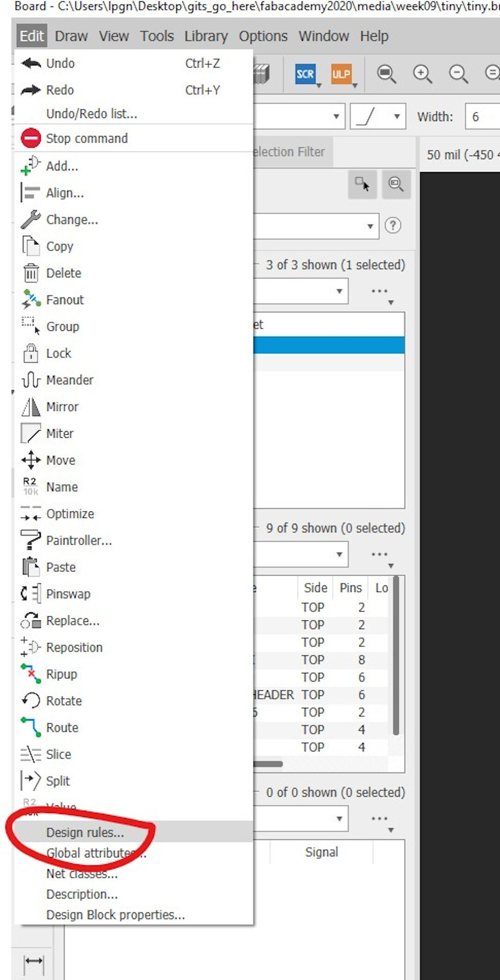500x980 pixels.
Task: Choose the Add... tool
Action: pos(134,166)
